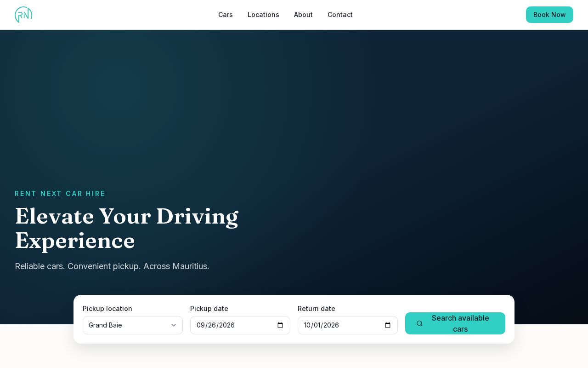Focus the Return date field 10/01/2026

tap(348, 325)
